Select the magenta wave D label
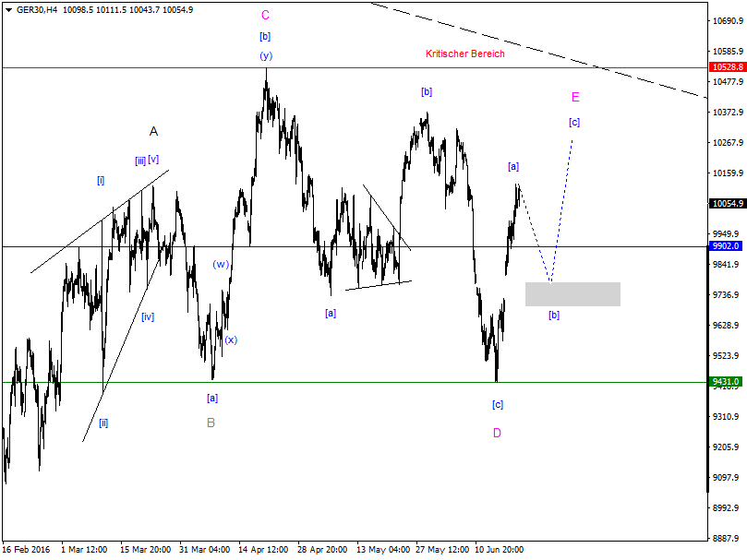 click(497, 433)
